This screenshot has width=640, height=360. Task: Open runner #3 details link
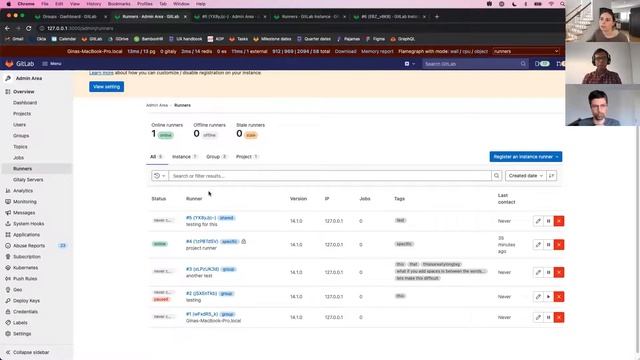pyautogui.click(x=202, y=269)
